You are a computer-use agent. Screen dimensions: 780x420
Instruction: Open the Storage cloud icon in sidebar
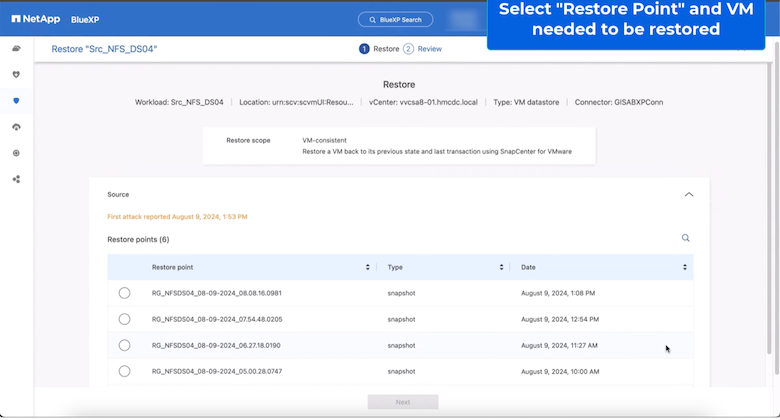[x=16, y=48]
